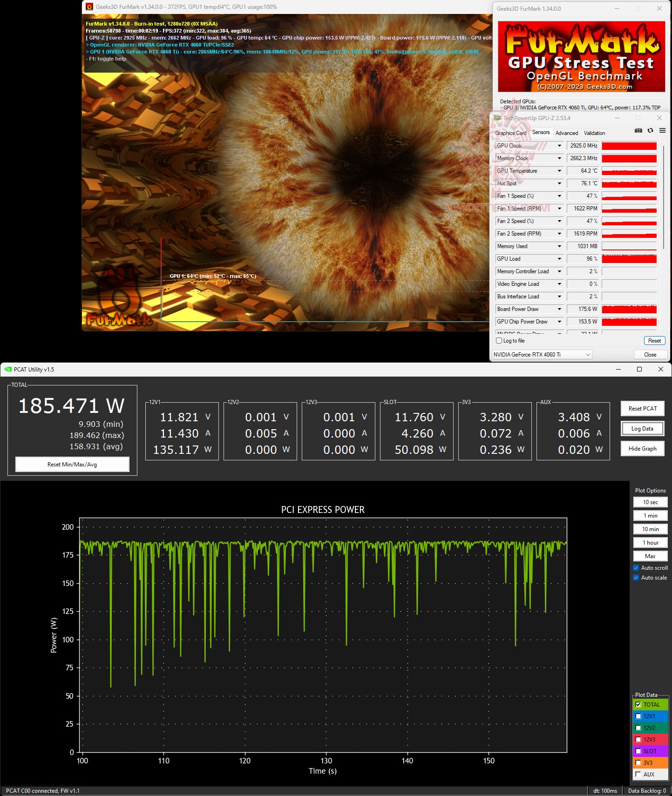Open the Fan 1 Speed (%) dropdown

tap(559, 196)
